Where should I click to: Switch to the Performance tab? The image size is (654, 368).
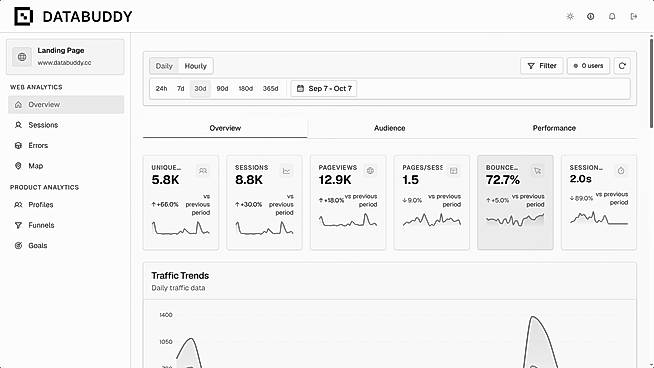click(554, 129)
